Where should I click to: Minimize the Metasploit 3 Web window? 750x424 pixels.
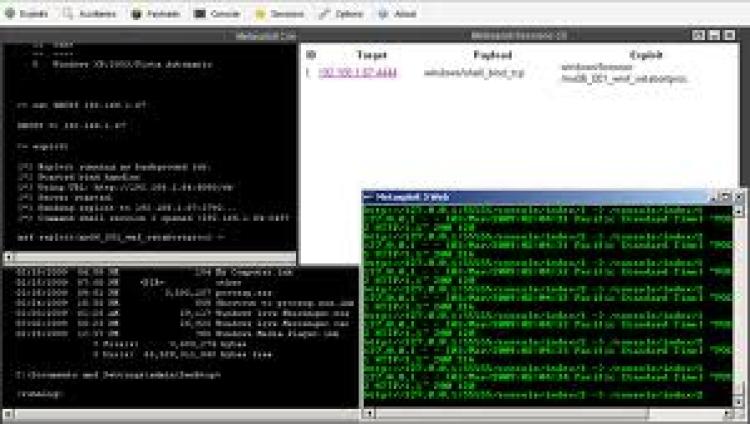[x=713, y=197]
